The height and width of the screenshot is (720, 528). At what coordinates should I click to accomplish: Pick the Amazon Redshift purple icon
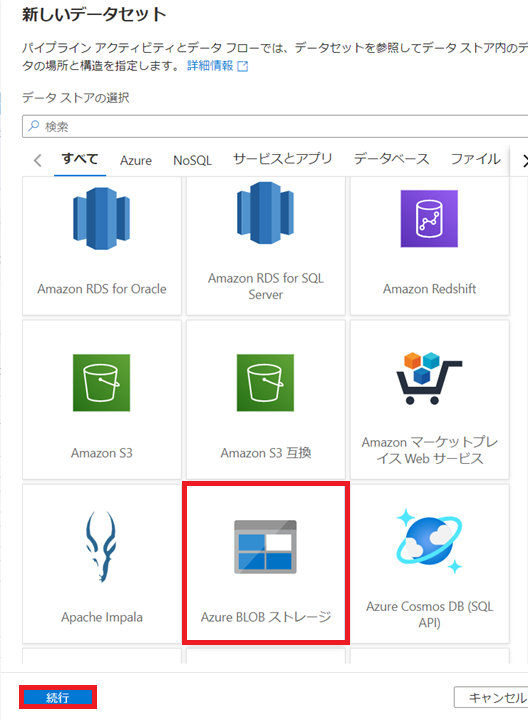tap(429, 219)
